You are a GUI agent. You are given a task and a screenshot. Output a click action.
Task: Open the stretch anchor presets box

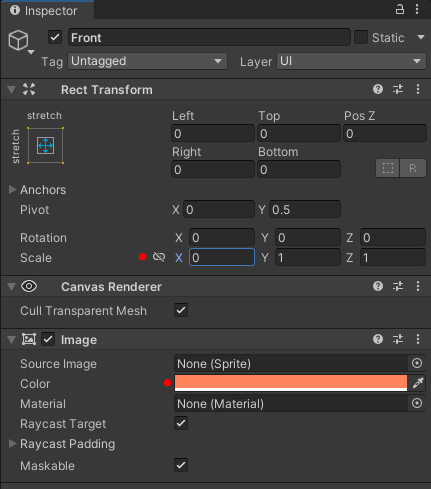pyautogui.click(x=45, y=146)
